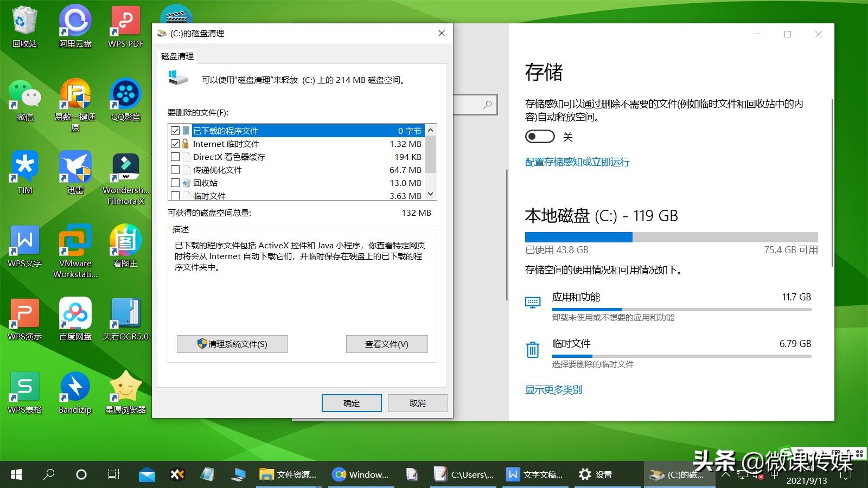The width and height of the screenshot is (868, 488).
Task: Open Bandizip archive tool
Action: (x=74, y=388)
